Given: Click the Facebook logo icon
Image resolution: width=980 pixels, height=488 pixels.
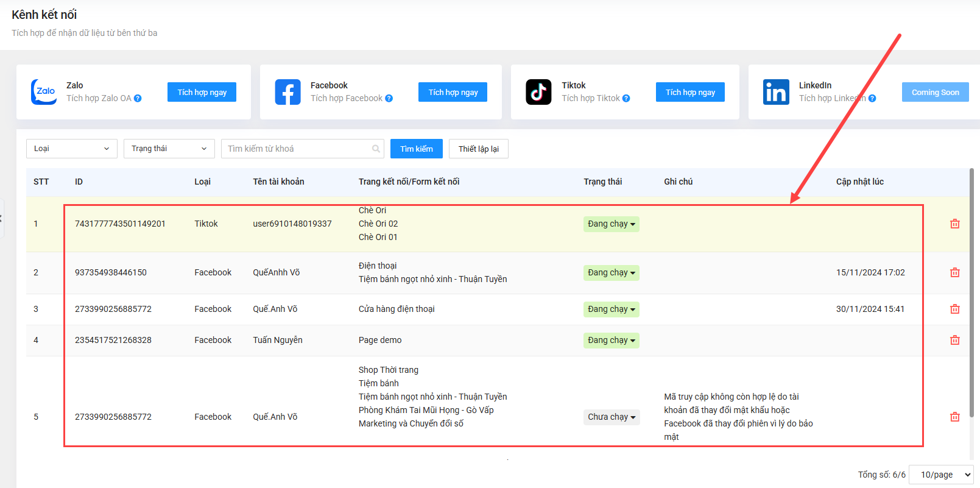Looking at the screenshot, I should tap(287, 92).
